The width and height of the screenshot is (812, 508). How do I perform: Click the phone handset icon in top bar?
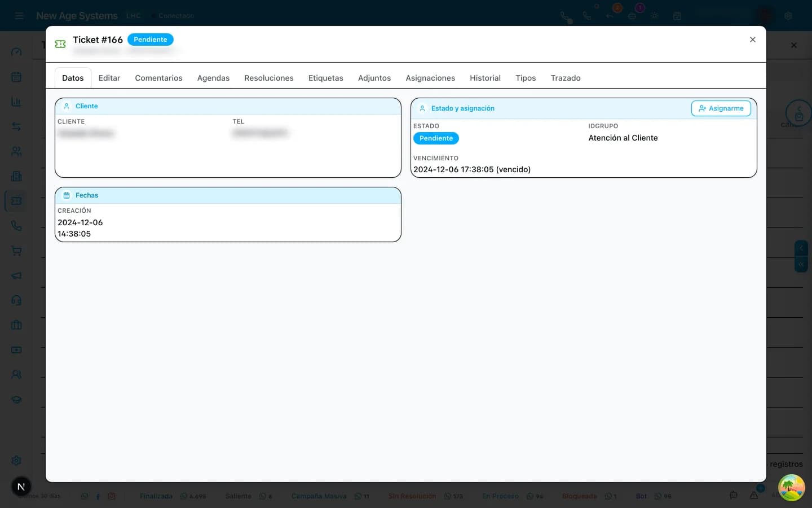(x=587, y=16)
